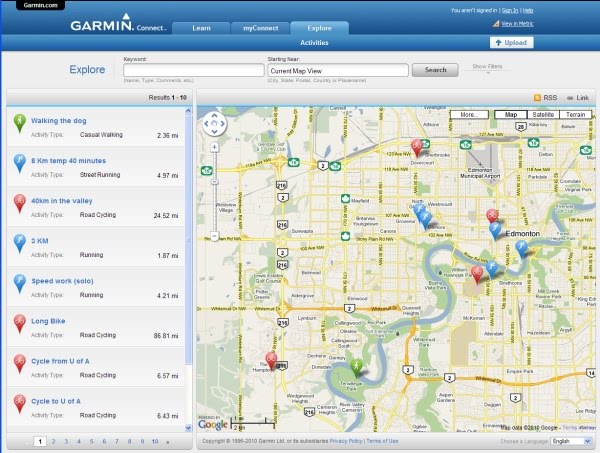Viewport: 600px width, 453px height.
Task: Click the Garmin Connect logo
Action: pos(118,23)
